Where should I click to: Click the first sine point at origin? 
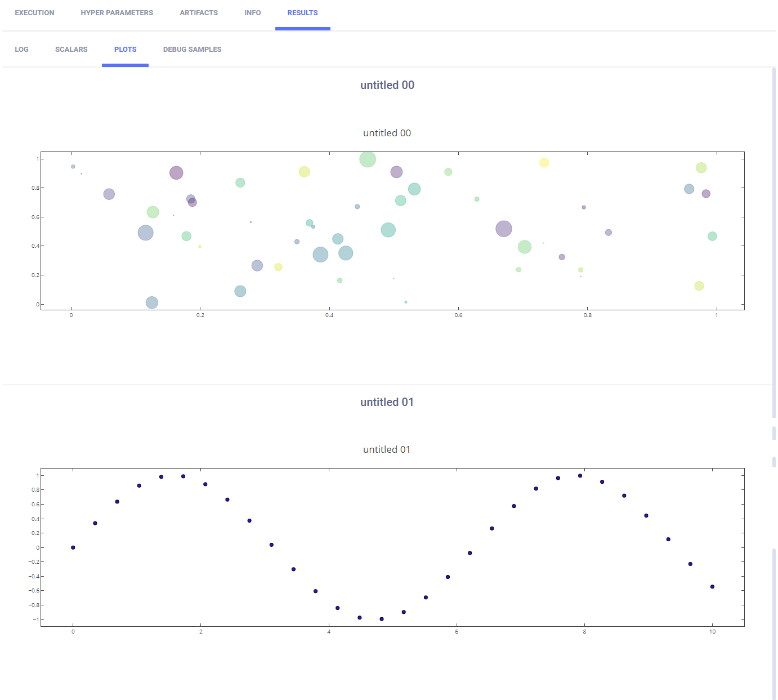coord(73,547)
